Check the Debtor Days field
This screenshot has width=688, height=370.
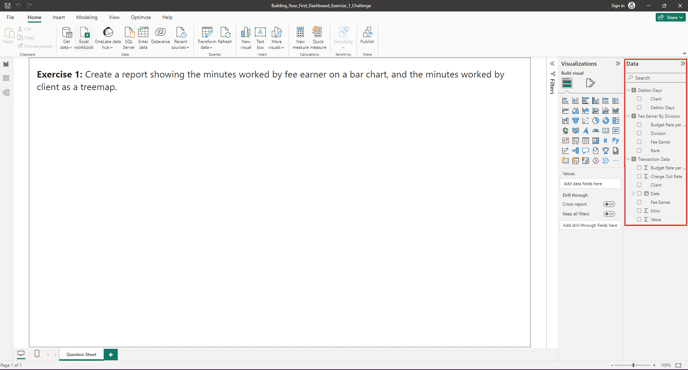pos(639,108)
